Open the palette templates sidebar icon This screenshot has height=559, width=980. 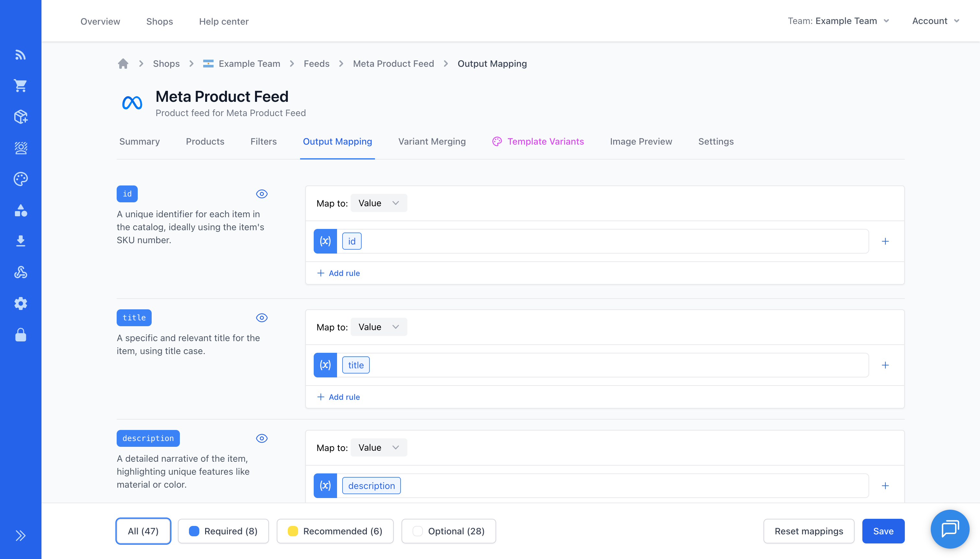21,179
